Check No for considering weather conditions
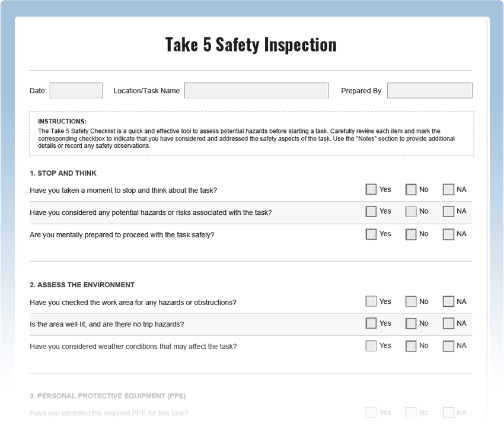 click(x=410, y=345)
